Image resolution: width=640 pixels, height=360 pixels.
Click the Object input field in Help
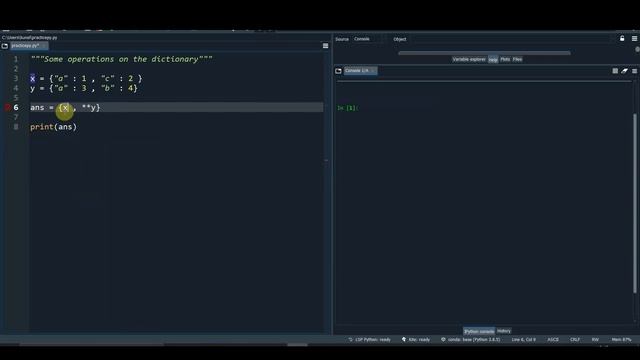click(x=510, y=39)
